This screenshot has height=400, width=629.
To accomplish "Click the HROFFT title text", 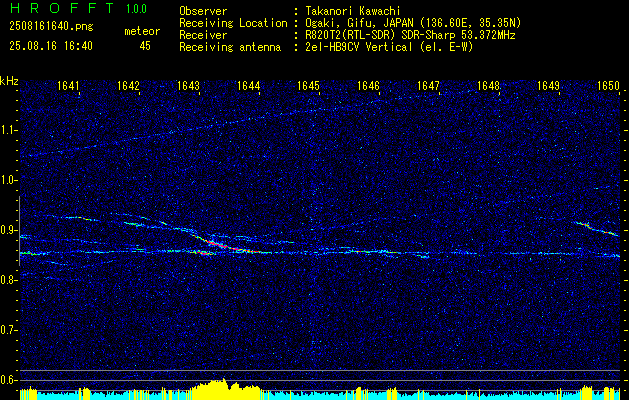I will [62, 8].
